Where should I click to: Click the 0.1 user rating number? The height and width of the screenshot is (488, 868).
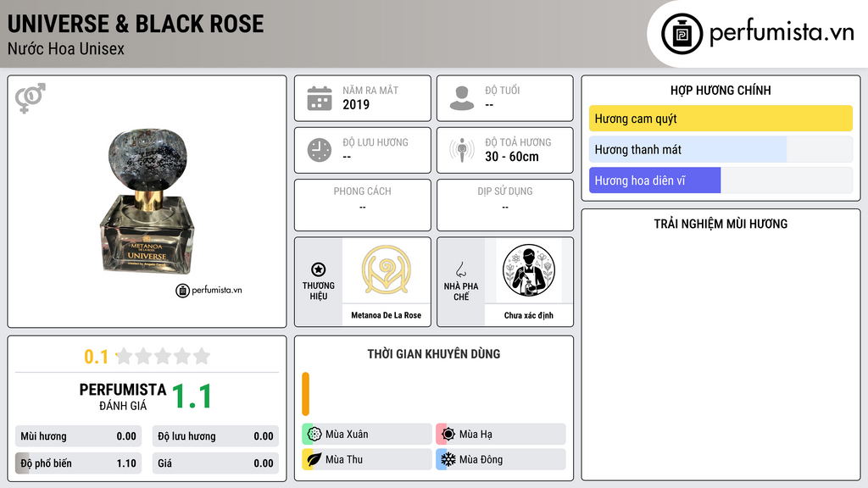point(97,357)
